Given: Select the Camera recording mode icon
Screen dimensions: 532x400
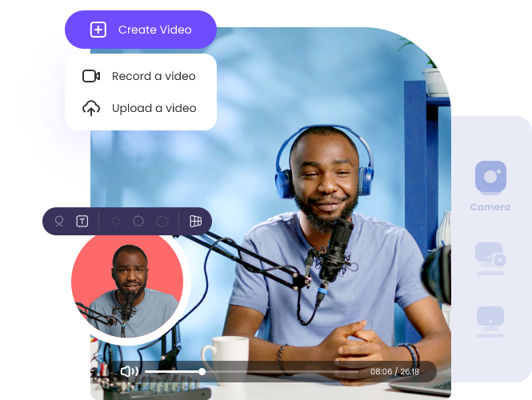Looking at the screenshot, I should (x=490, y=177).
